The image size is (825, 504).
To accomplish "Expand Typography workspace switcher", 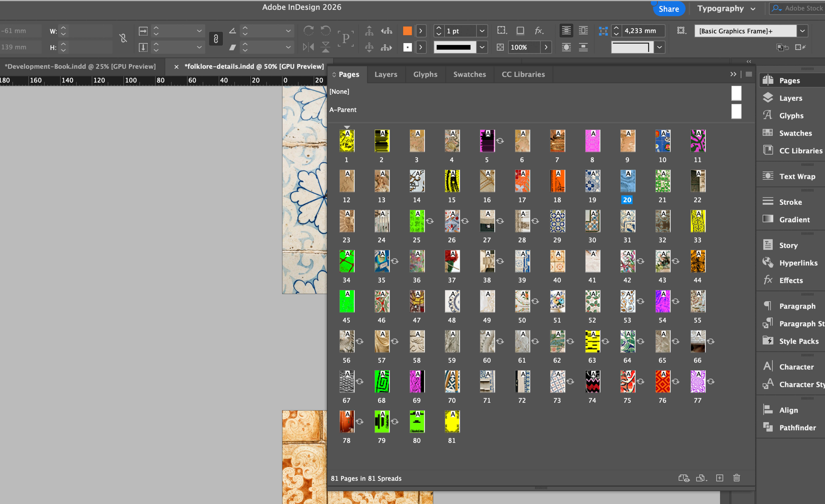I will click(x=726, y=9).
